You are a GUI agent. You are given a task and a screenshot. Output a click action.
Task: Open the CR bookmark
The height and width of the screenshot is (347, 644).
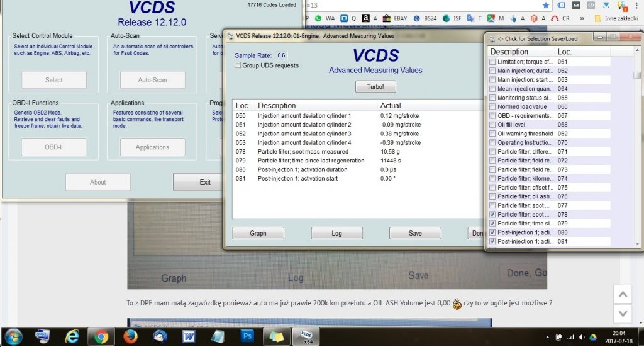560,18
